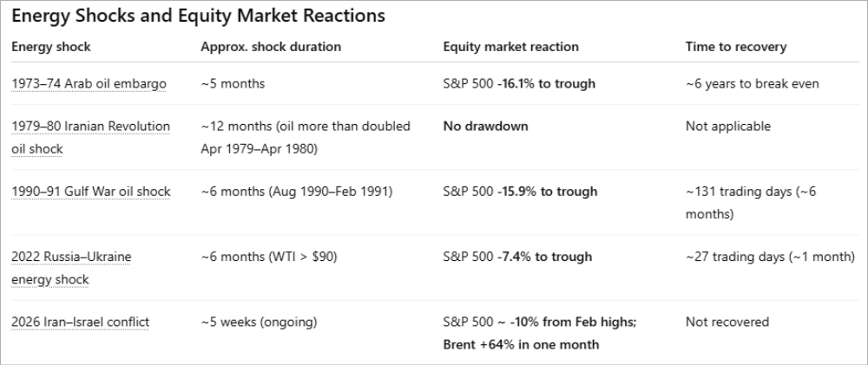Select the S&P 500 -16.1% to trough cell
The image size is (868, 365).
[x=519, y=83]
